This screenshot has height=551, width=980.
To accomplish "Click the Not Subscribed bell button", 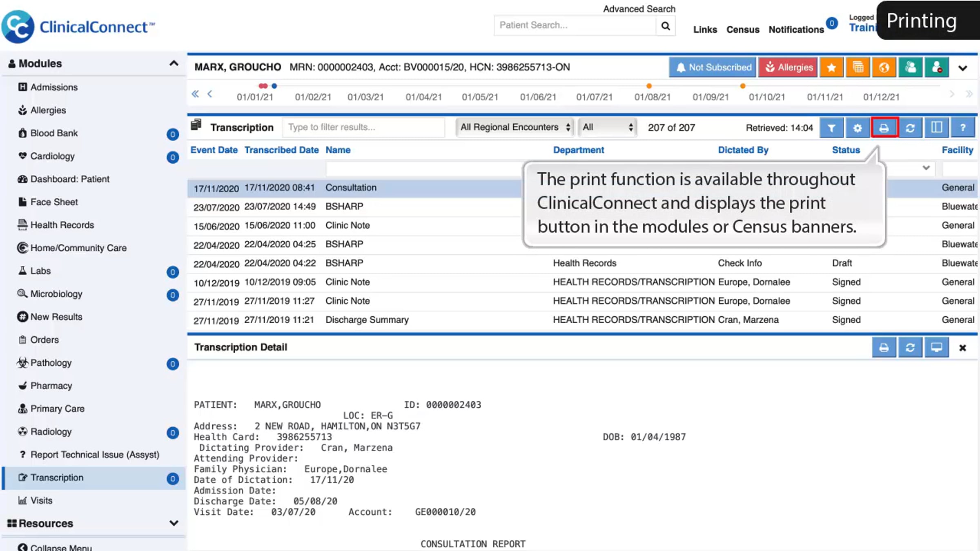I will [713, 67].
